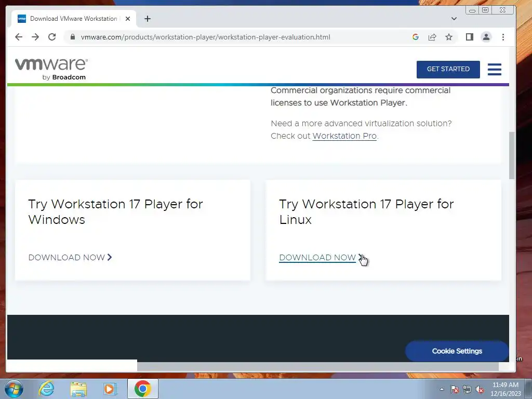
Task: Bookmark this page star
Action: pos(449,37)
